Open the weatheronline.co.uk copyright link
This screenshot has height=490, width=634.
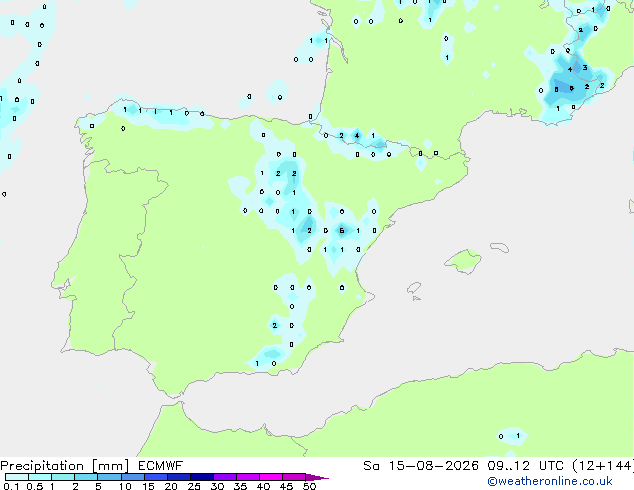click(x=550, y=481)
